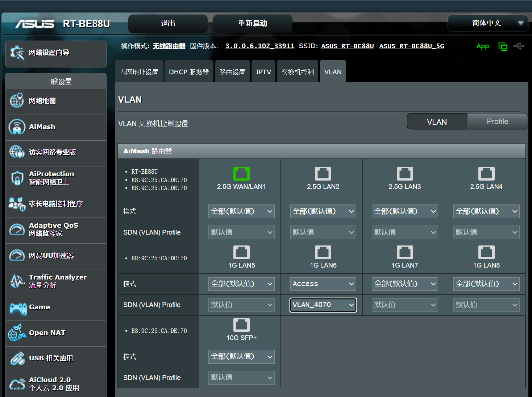532x397 pixels.
Task: Open the AiProtection shield icon
Action: pos(17,178)
